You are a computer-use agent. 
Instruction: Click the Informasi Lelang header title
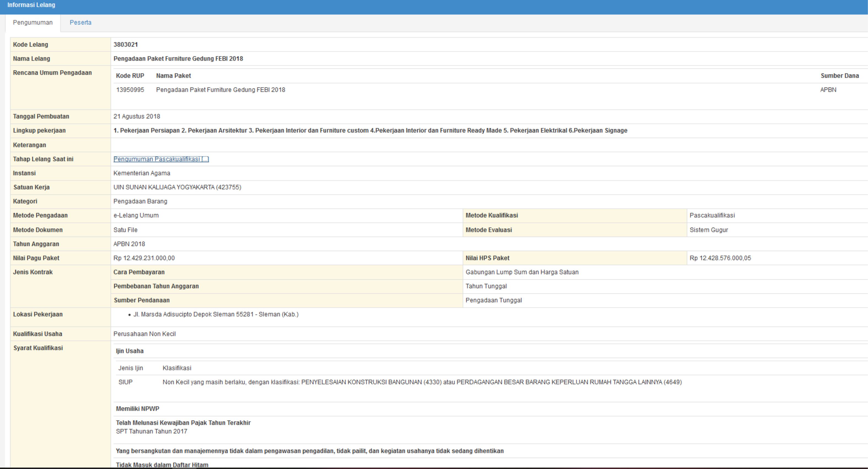pyautogui.click(x=31, y=5)
